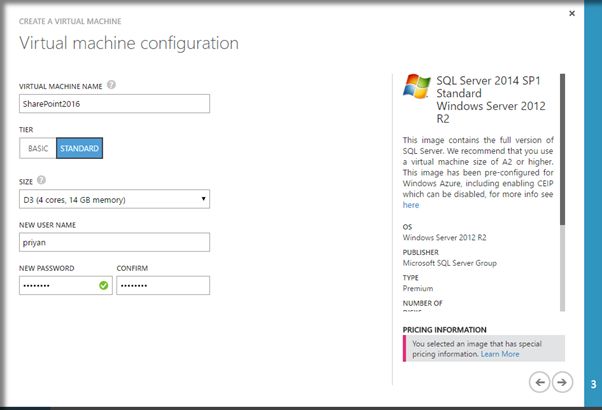Open the Size dropdown showing D3
Viewport: 602px width, 410px height.
pyautogui.click(x=114, y=199)
